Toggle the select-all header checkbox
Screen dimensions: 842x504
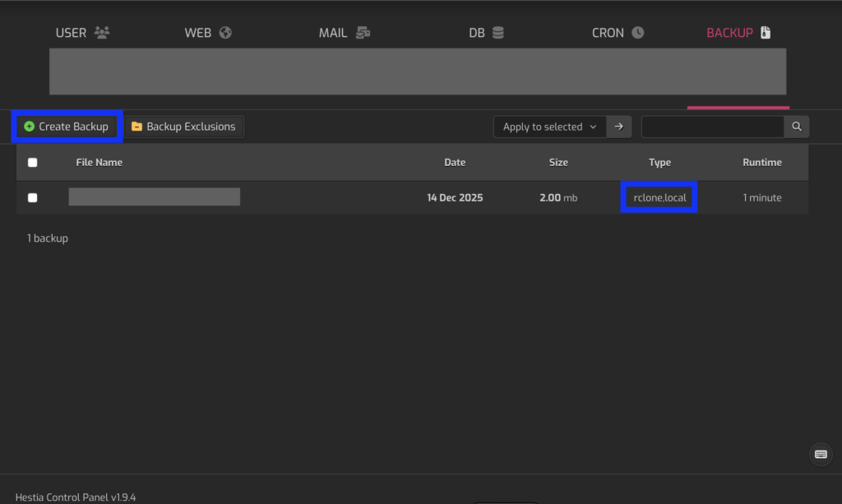pos(33,163)
